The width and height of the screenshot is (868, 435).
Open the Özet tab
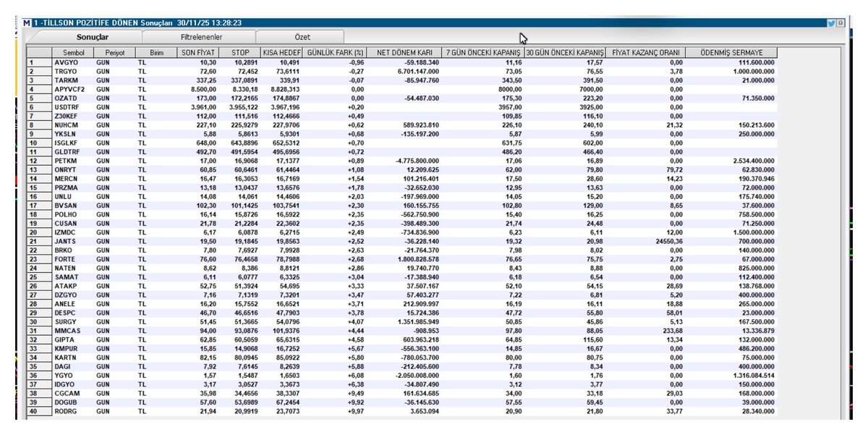coord(302,36)
